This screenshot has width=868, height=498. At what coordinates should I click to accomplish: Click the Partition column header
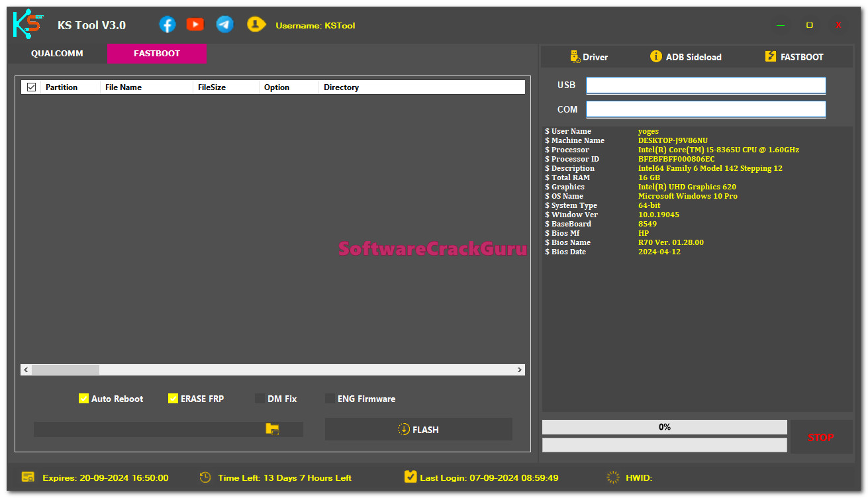pos(70,87)
